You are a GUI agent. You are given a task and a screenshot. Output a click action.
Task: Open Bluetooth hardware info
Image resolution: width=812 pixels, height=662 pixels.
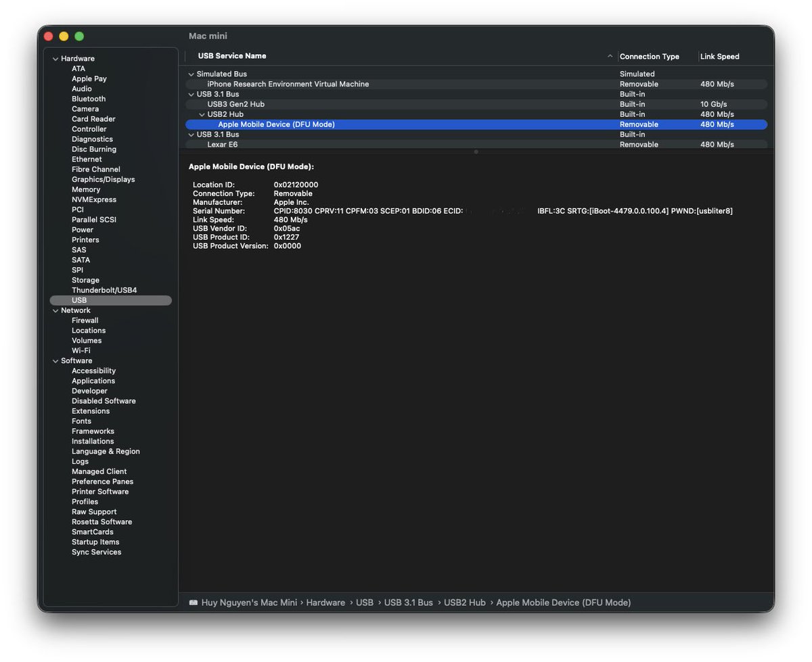pos(89,99)
